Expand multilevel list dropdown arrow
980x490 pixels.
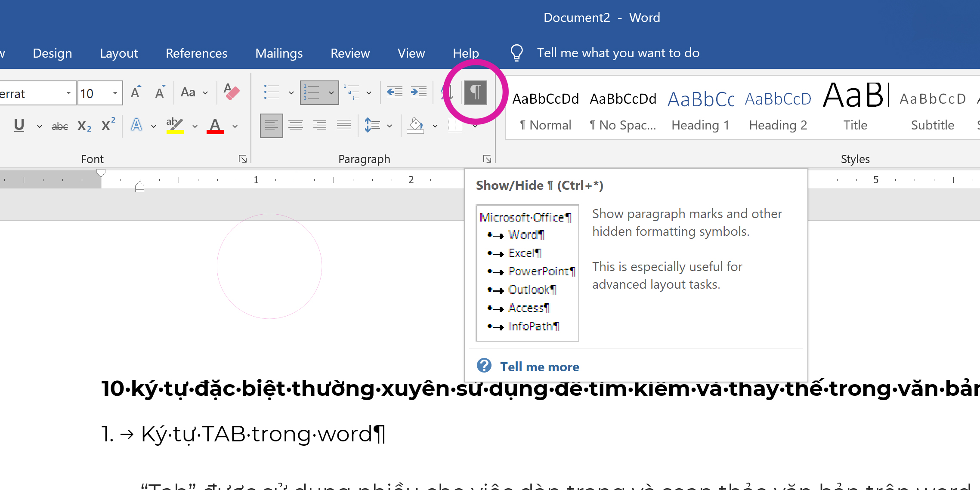pyautogui.click(x=369, y=93)
